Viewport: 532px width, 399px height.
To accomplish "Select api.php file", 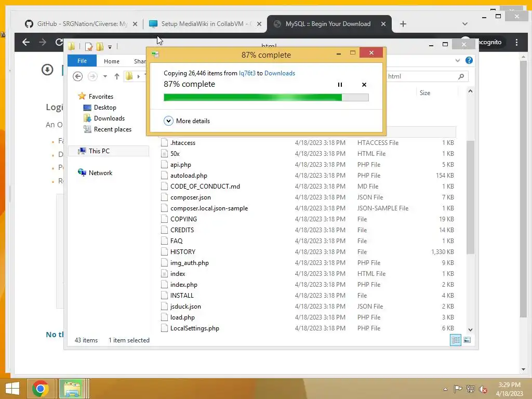I will (x=180, y=165).
